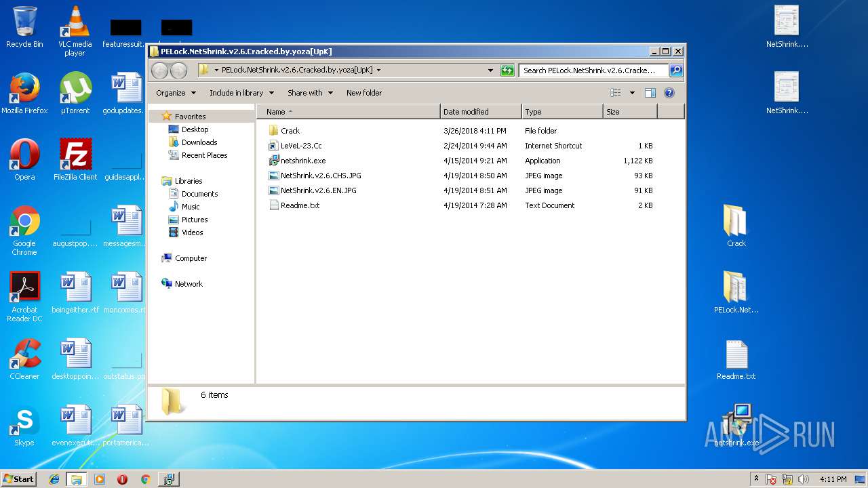
Task: Click the Windows Media Player taskbar icon
Action: [100, 479]
